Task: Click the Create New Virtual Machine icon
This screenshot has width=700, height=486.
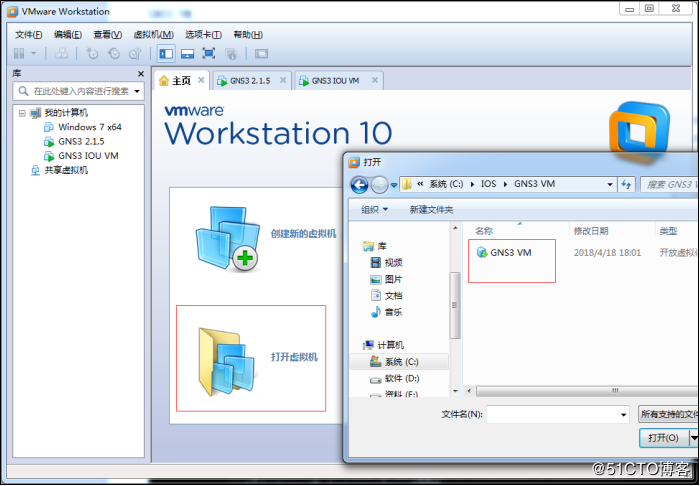Action: tap(228, 238)
